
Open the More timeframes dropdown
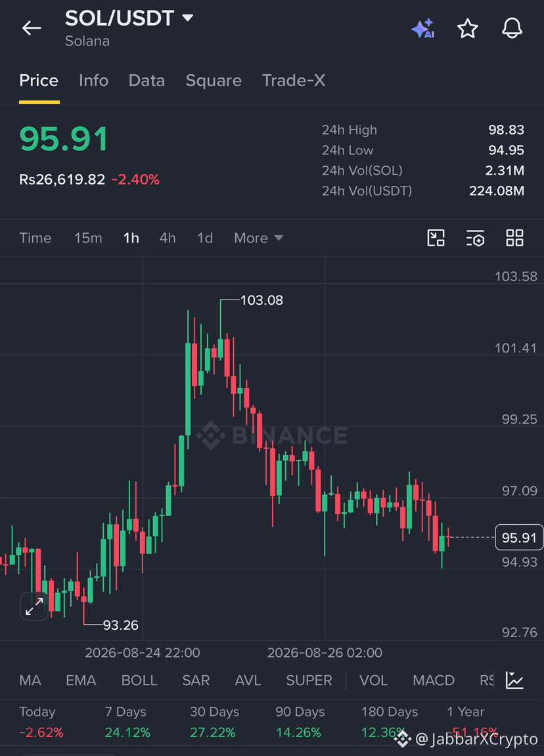(x=258, y=238)
